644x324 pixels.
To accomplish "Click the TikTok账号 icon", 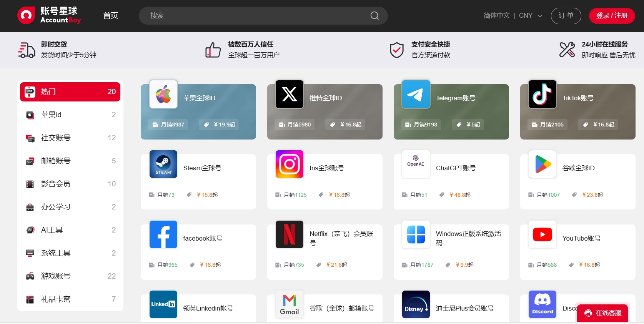I will (x=542, y=94).
